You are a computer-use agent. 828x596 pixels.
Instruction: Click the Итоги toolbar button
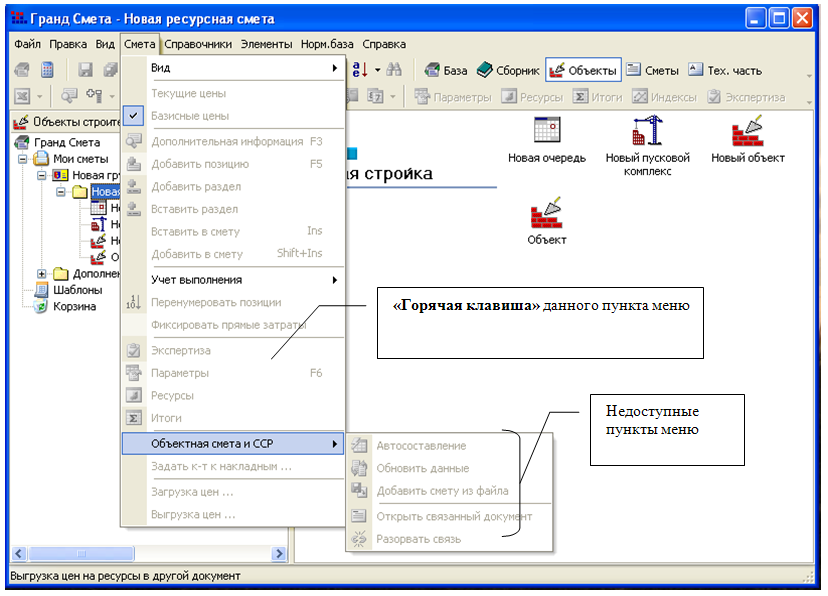point(598,97)
